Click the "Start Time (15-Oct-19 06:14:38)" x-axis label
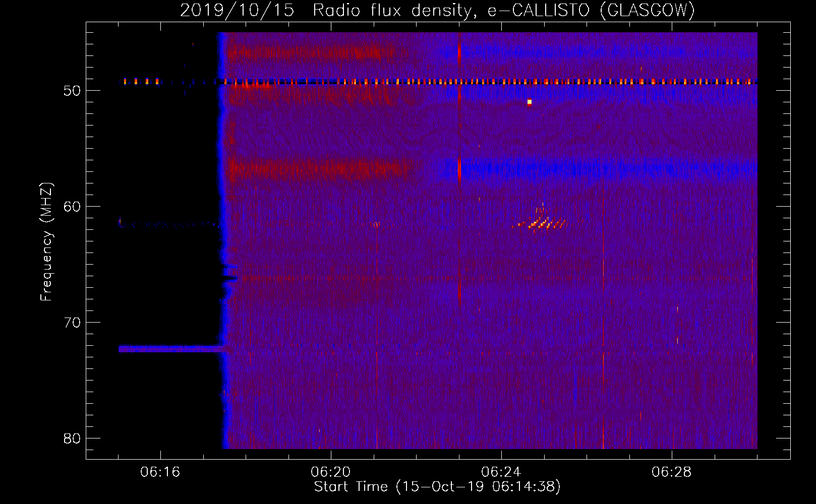The height and width of the screenshot is (504, 816). 437,487
